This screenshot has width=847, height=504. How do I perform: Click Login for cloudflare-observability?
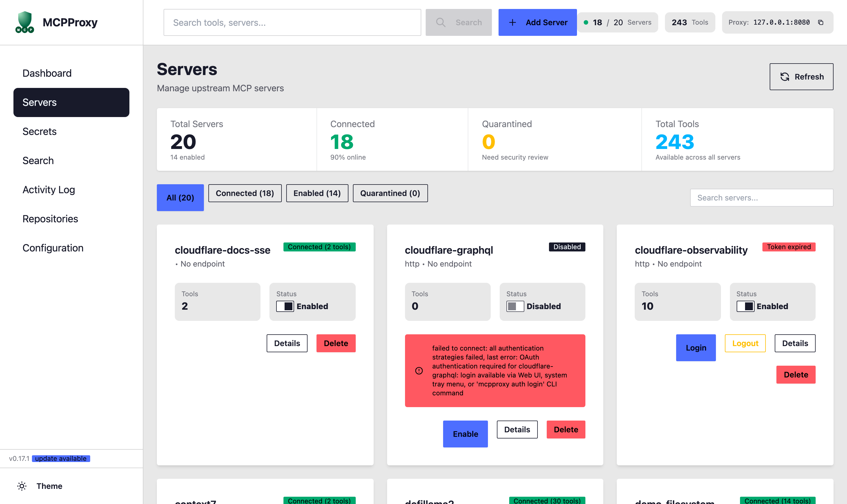coord(695,348)
